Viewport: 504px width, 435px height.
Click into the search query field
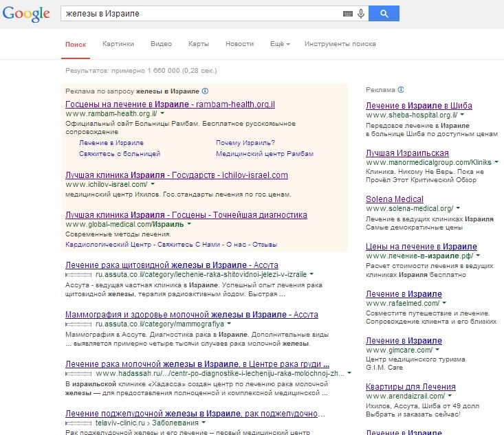(201, 14)
